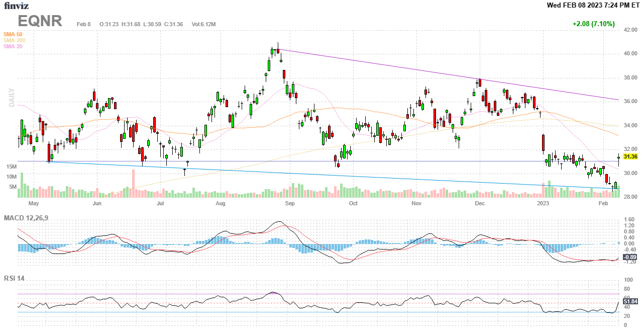644x333 pixels.
Task: Click the EQNR ticker symbol
Action: (40, 21)
